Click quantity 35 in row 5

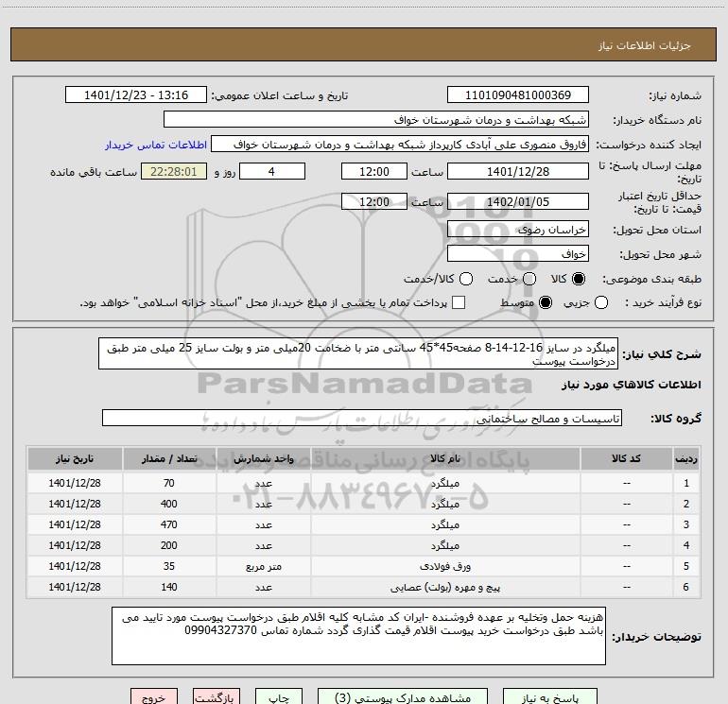(169, 566)
